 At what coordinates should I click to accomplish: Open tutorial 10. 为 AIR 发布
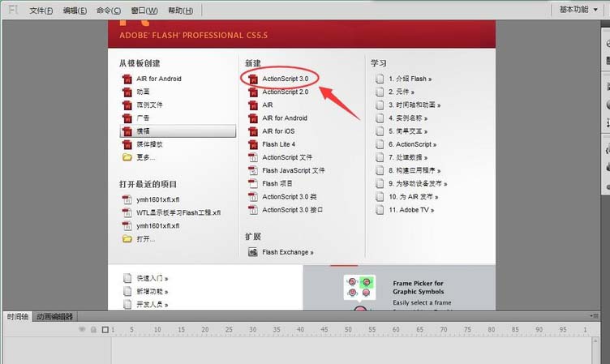point(413,197)
